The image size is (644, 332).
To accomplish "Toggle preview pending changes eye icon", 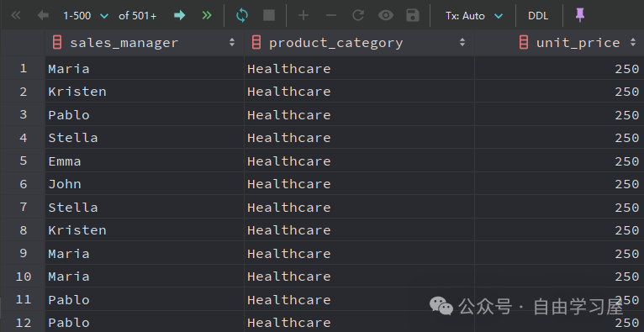I will 386,16.
